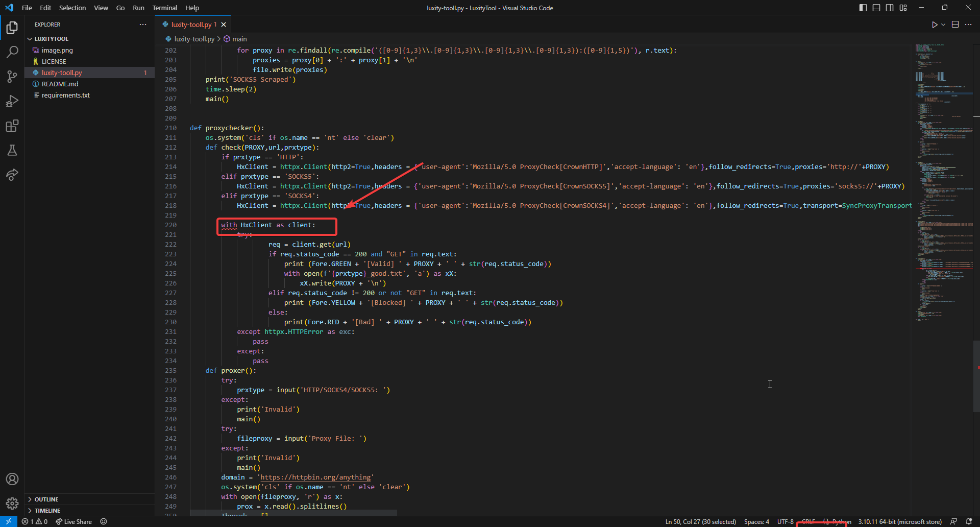
Task: Click the Split Editor icon
Action: pos(955,25)
